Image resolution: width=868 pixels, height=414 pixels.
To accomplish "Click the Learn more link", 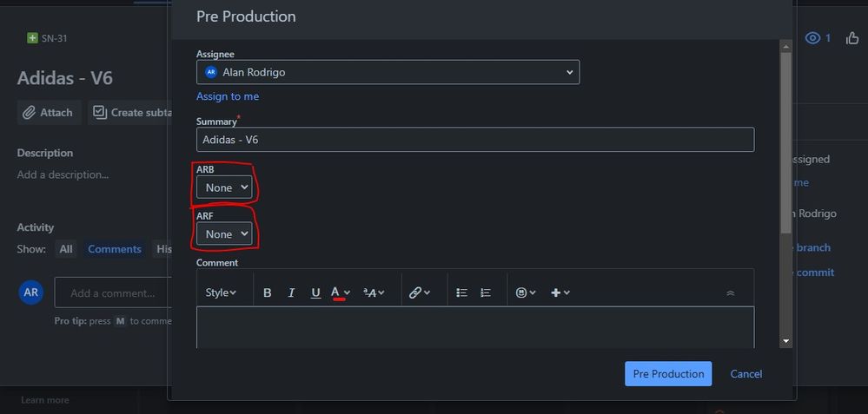I will [45, 399].
